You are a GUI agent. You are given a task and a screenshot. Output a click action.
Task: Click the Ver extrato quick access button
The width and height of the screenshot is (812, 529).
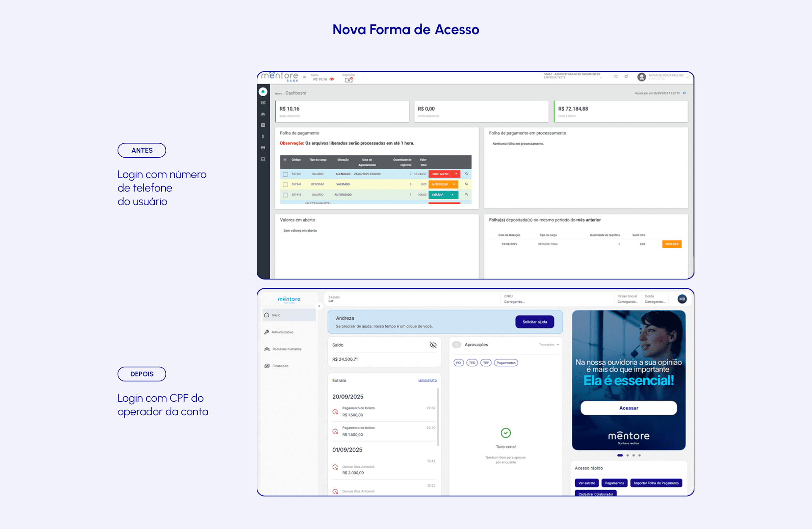click(587, 483)
